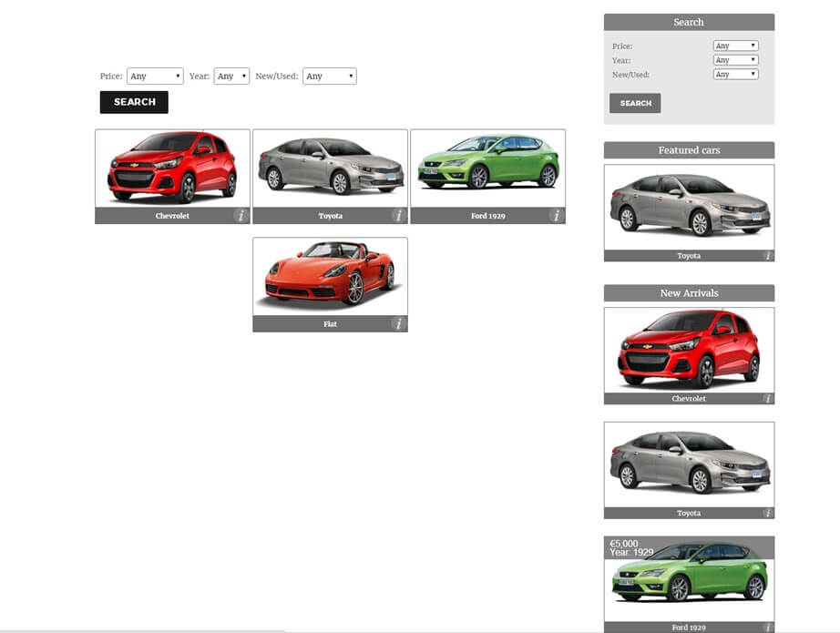Open info icon on Featured cars Toyota
This screenshot has width=840, height=633.
coord(768,256)
